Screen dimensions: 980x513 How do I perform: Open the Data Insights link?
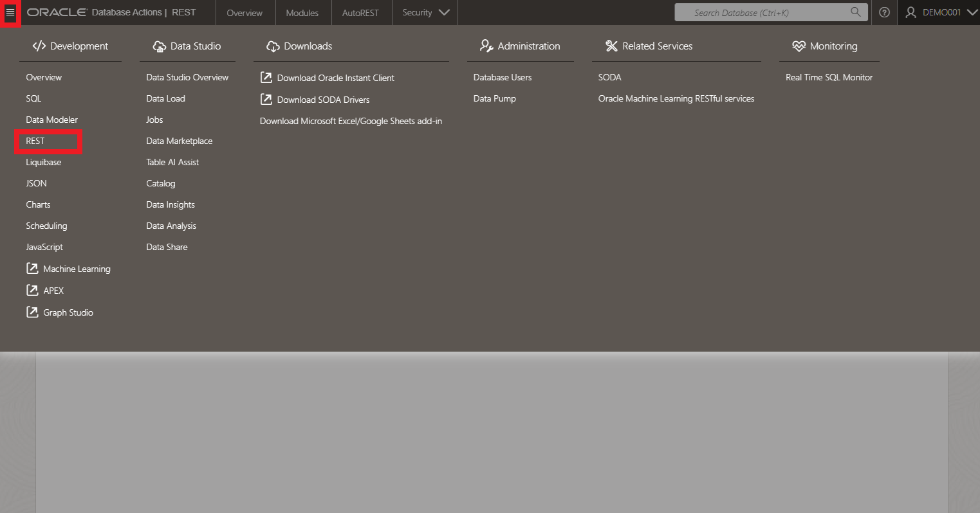click(171, 204)
